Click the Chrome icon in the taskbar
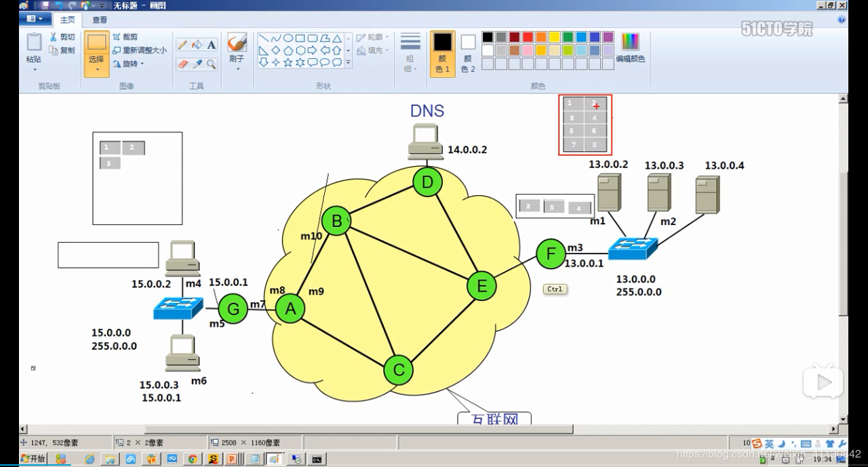Screen dimensions: 868x467 (x=193, y=459)
